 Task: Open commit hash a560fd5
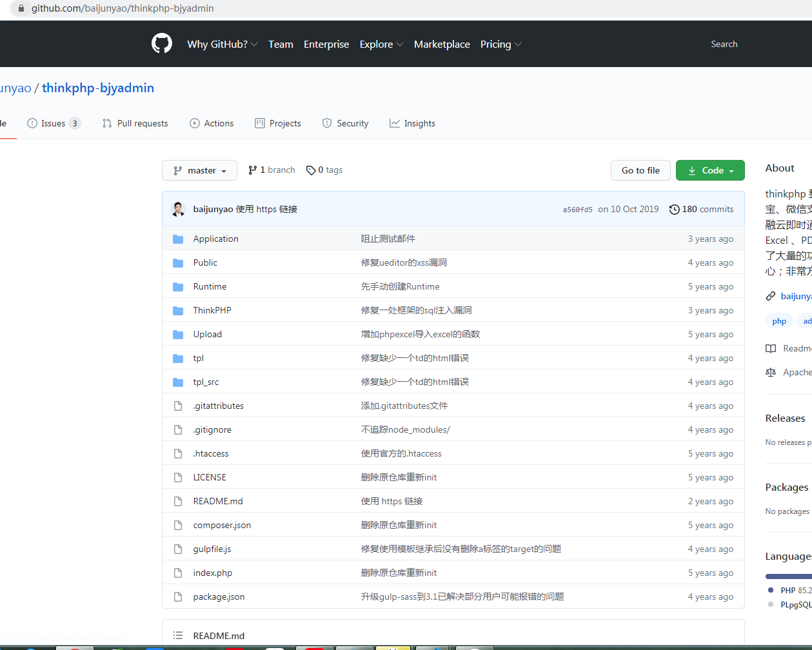(x=577, y=210)
